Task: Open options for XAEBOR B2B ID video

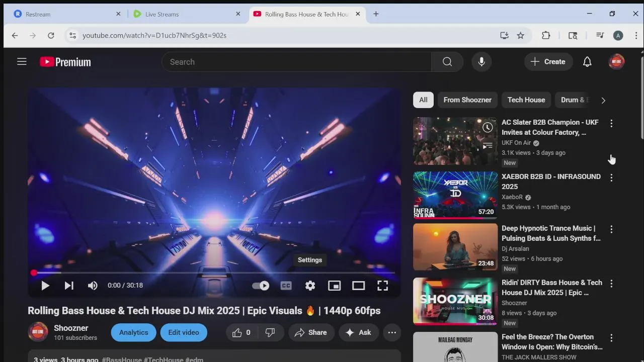Action: (611, 177)
